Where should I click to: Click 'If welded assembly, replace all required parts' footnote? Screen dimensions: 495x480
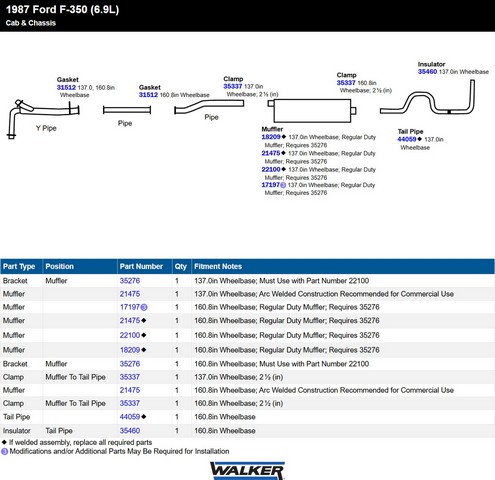[80, 442]
